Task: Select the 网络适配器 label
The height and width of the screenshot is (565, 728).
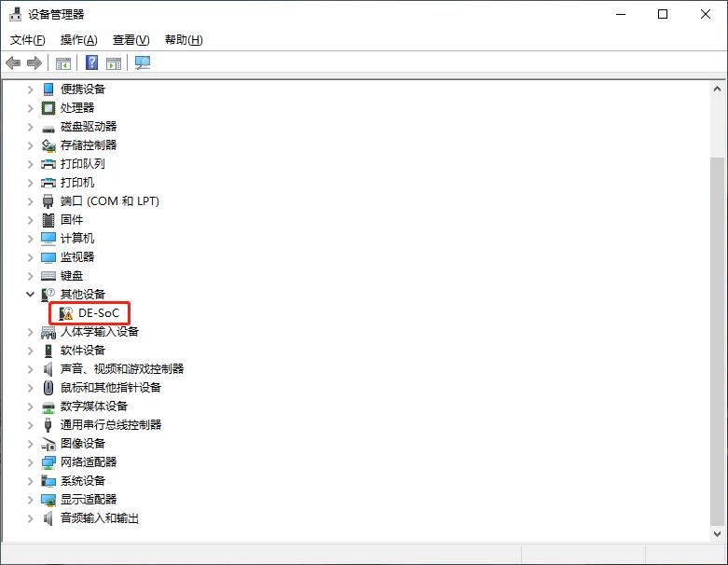Action: point(89,462)
